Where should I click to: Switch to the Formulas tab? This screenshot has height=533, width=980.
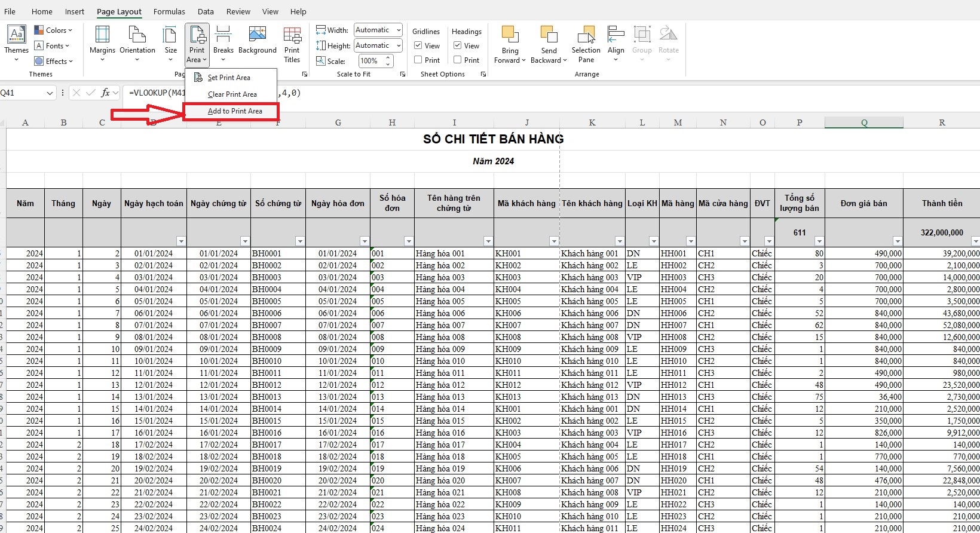pyautogui.click(x=169, y=11)
